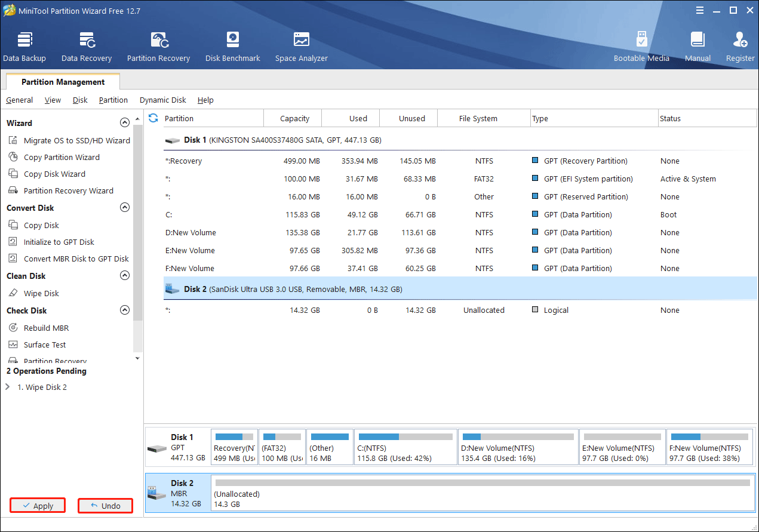Open the Manual
Screen dimensions: 759x532
coord(697,47)
